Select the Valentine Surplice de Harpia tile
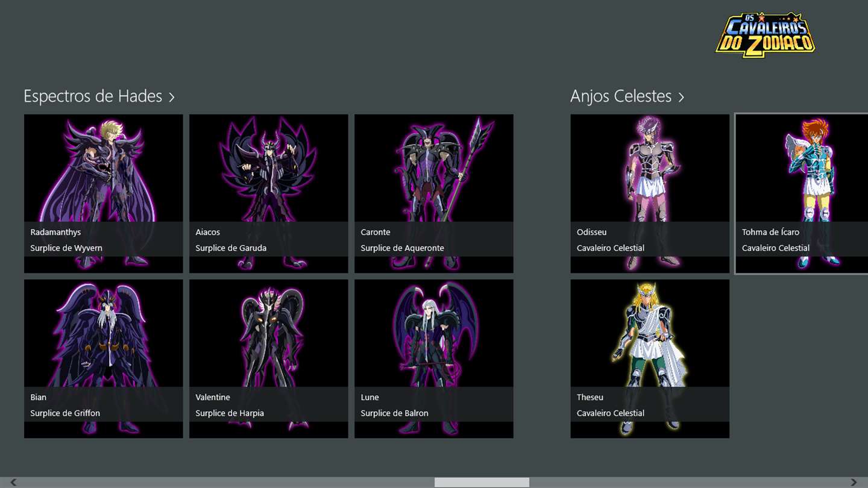The height and width of the screenshot is (488, 868). pyautogui.click(x=269, y=358)
